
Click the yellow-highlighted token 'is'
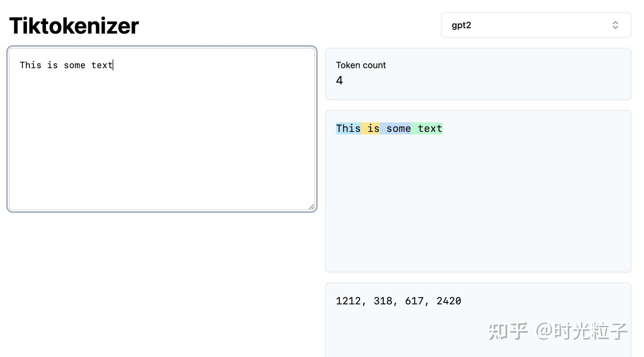coord(370,128)
